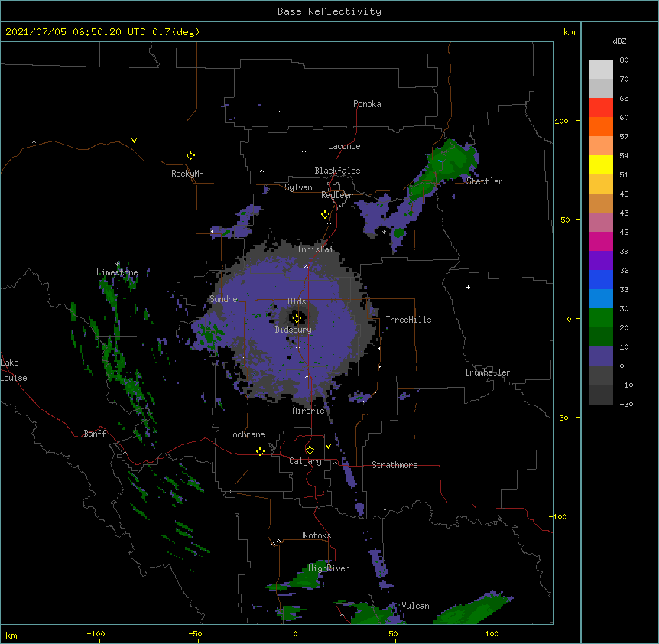Click the red legend swatch between 65 and 60
The height and width of the screenshot is (644, 659).
[x=601, y=108]
